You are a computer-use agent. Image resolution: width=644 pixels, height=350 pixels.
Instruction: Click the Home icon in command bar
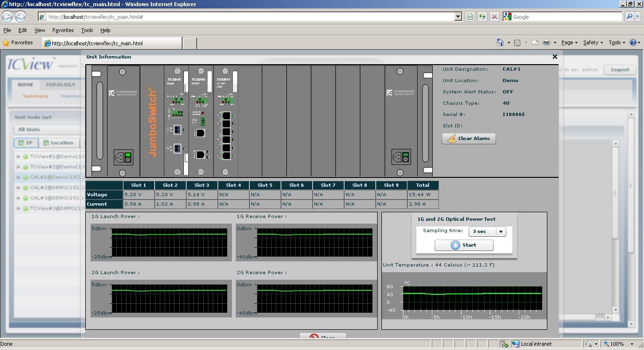(x=500, y=42)
